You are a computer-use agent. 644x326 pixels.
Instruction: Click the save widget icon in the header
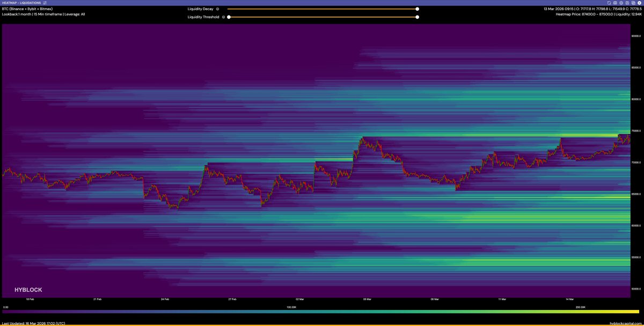pos(627,3)
